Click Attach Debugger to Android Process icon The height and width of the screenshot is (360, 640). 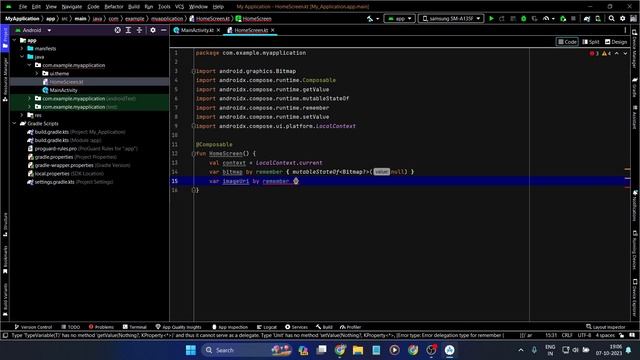(x=563, y=18)
